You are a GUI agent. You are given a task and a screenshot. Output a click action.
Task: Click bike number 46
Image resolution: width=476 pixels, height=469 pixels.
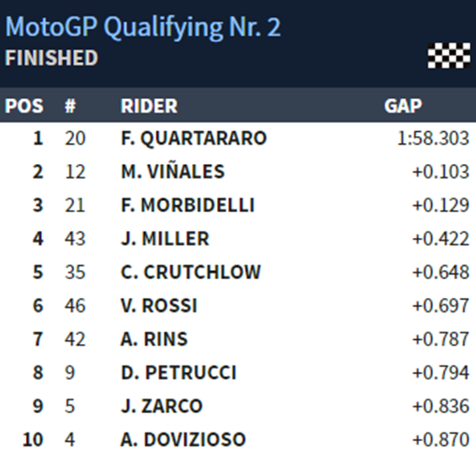point(75,305)
